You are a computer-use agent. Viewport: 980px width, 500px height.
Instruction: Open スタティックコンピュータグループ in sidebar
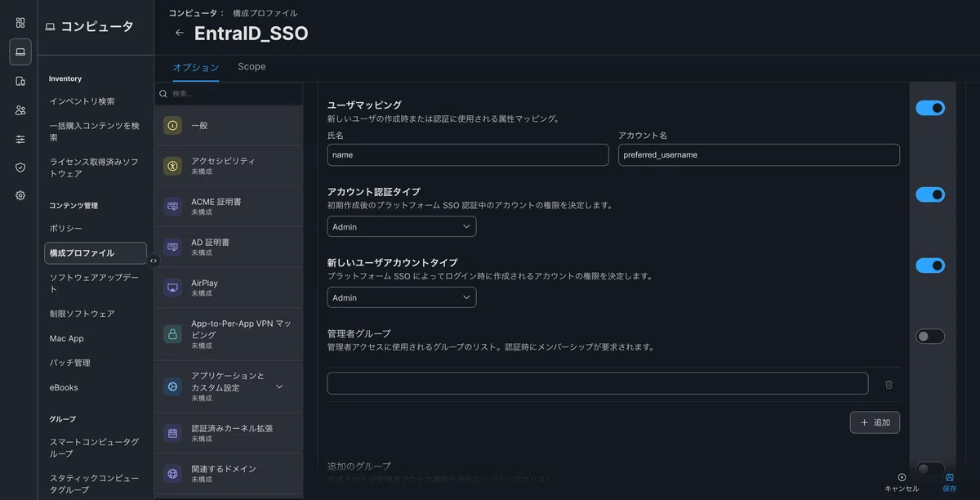click(x=94, y=484)
